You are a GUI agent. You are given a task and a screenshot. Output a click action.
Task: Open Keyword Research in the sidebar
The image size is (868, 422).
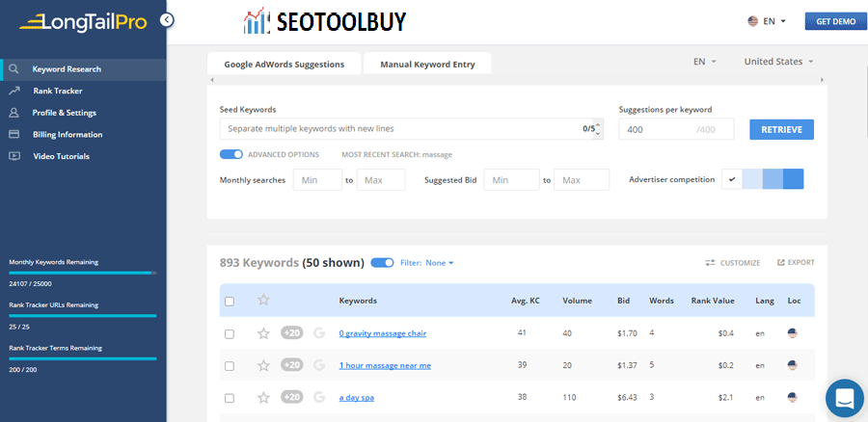tap(83, 69)
